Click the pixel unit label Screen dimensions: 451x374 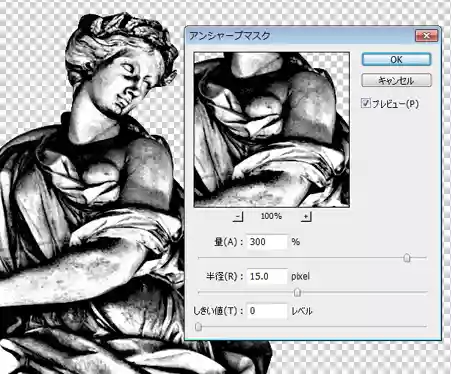300,276
